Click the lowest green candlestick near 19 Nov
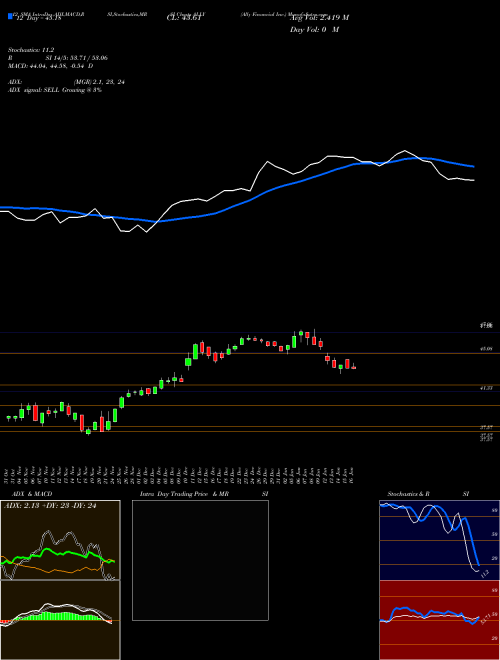Screen dimensions: 500x660 pos(88,431)
